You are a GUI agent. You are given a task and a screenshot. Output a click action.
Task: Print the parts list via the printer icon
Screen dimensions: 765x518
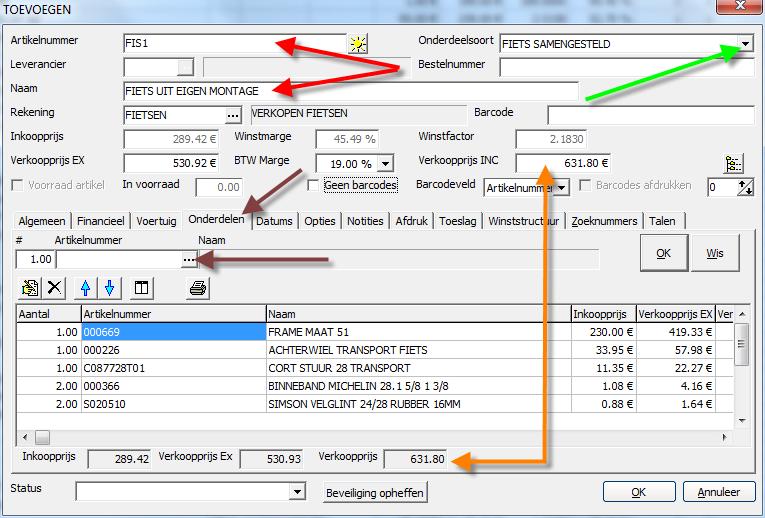[x=198, y=288]
